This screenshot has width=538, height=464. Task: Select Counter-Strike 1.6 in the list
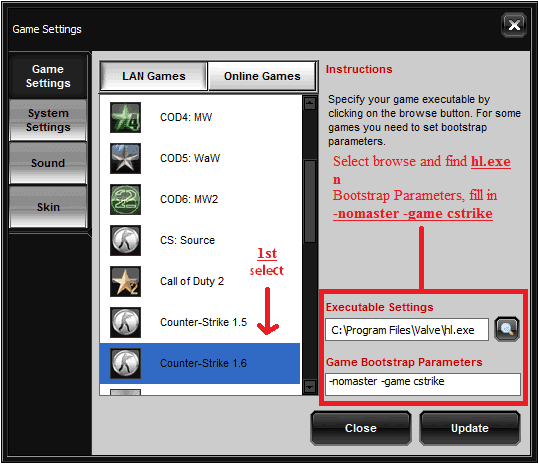[x=200, y=363]
